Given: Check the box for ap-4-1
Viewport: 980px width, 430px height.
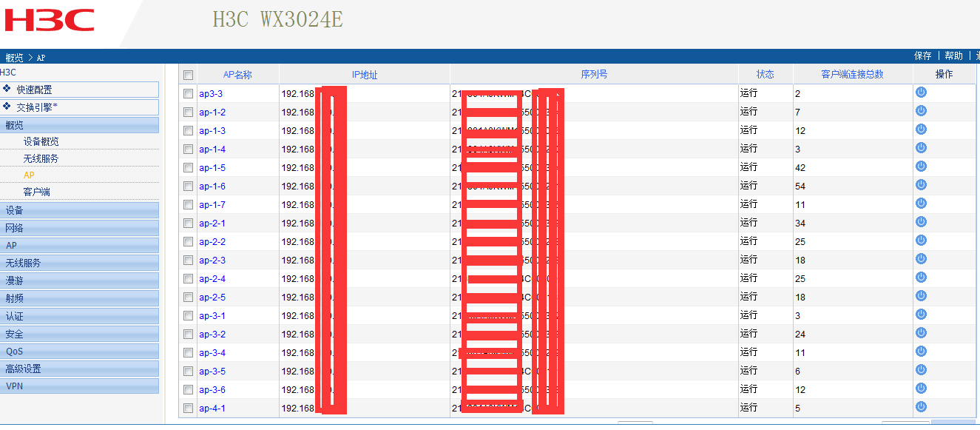Looking at the screenshot, I should coord(188,409).
